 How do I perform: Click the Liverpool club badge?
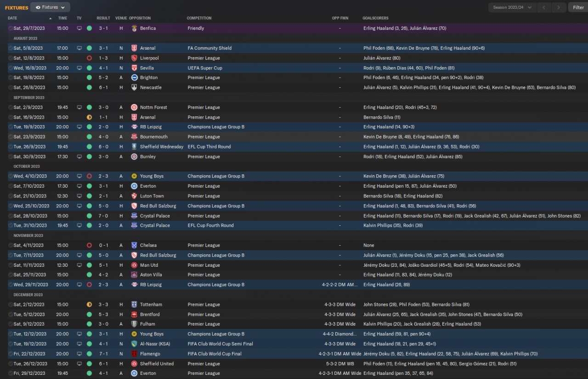point(134,58)
